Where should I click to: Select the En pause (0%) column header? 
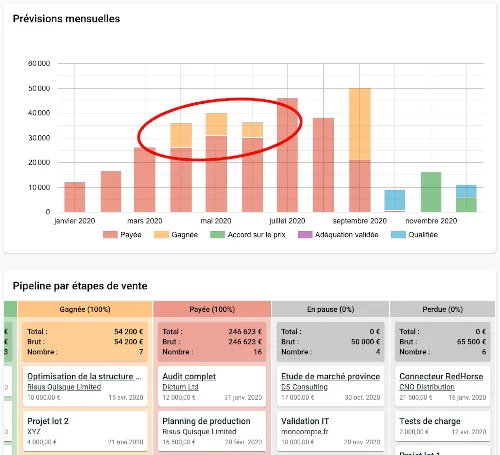(330, 309)
